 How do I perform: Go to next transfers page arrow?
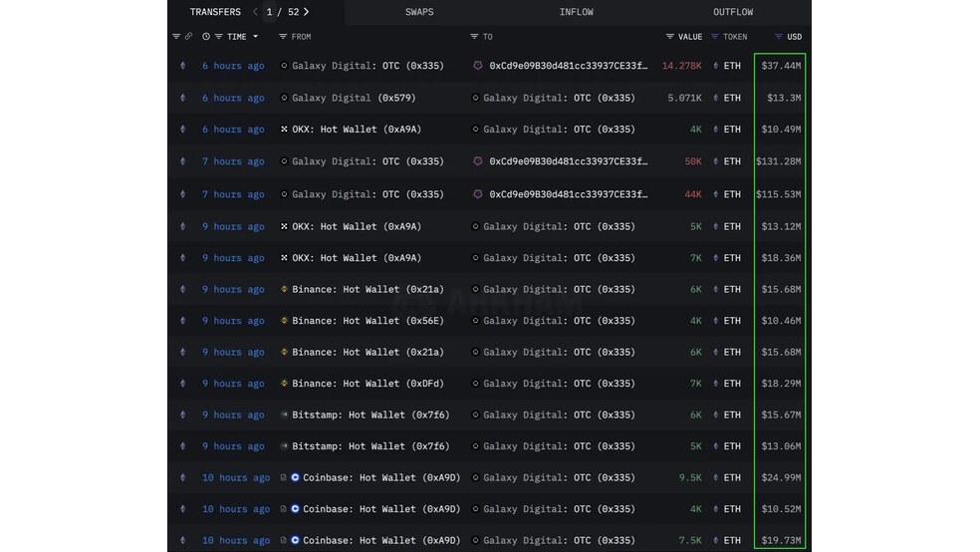point(307,12)
